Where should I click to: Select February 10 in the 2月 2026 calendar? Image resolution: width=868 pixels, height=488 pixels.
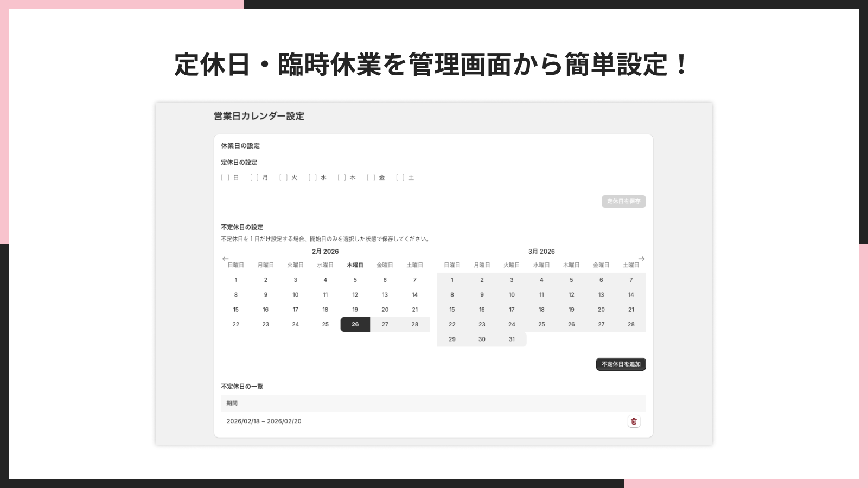[x=296, y=295]
